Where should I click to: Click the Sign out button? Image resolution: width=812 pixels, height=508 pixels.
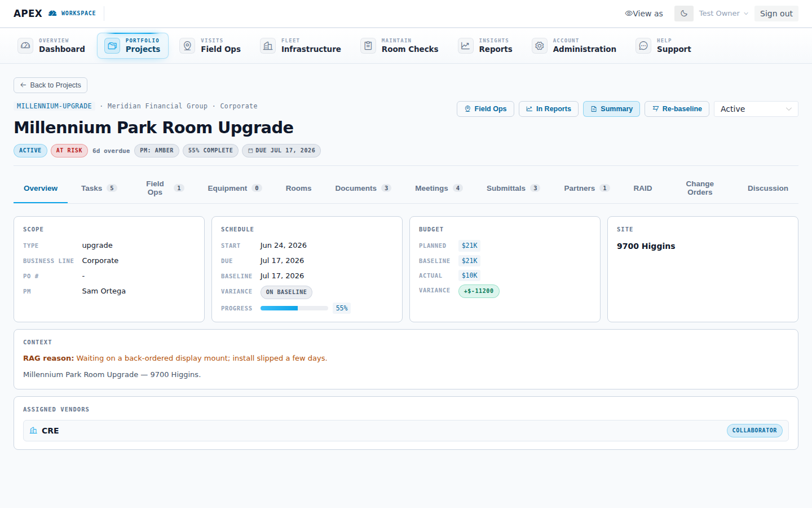[x=776, y=14]
